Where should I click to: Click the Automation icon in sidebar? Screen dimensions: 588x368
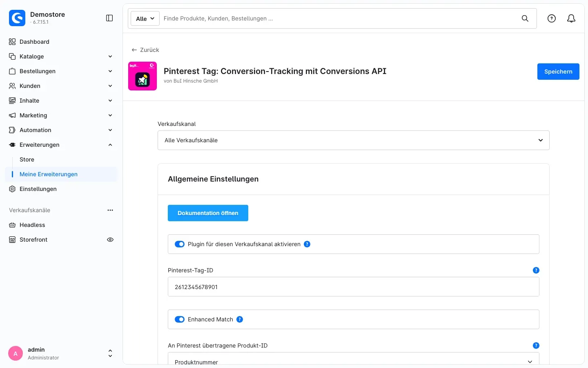(12, 130)
